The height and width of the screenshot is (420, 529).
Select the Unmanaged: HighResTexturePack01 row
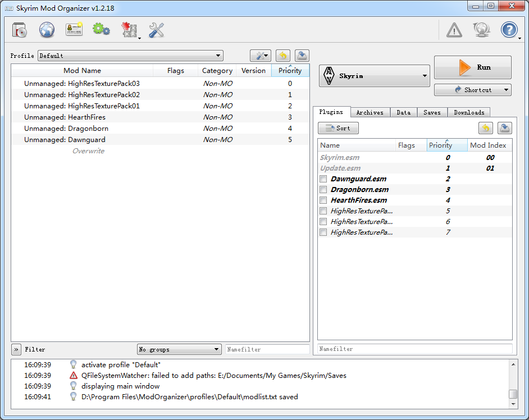click(x=160, y=106)
